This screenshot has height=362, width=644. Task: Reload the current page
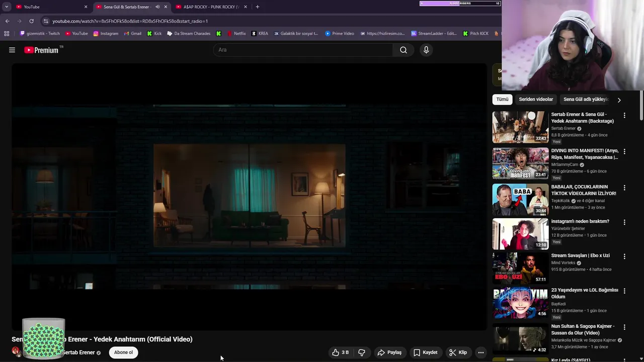pos(31,21)
